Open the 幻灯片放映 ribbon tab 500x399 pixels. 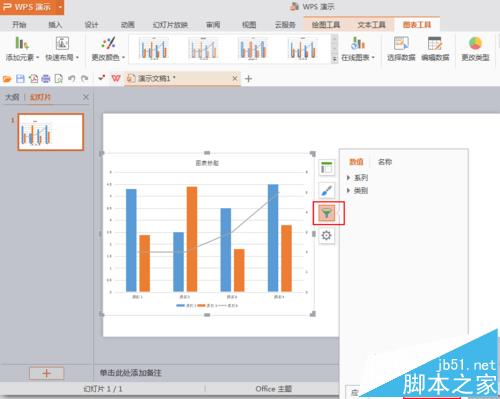pyautogui.click(x=170, y=25)
